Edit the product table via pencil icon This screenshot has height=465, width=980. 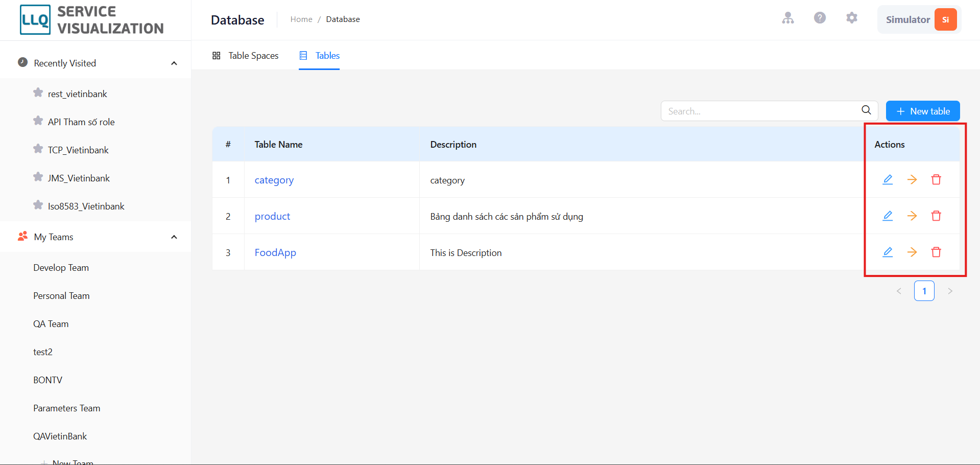(x=888, y=216)
